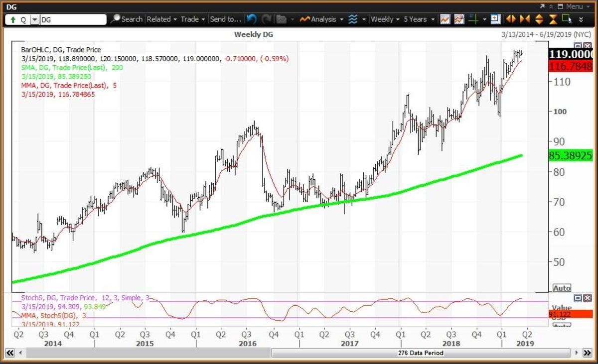This screenshot has height=364, width=598.
Task: Click the 2016 year label on time axis
Action: pos(248,344)
